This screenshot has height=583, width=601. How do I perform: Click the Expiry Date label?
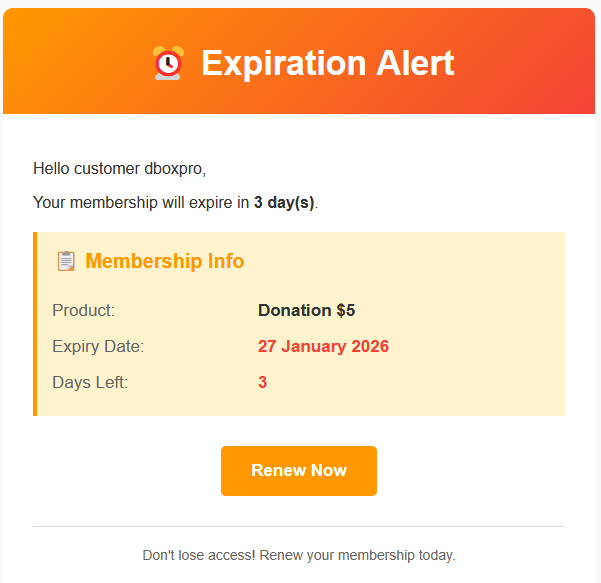98,346
